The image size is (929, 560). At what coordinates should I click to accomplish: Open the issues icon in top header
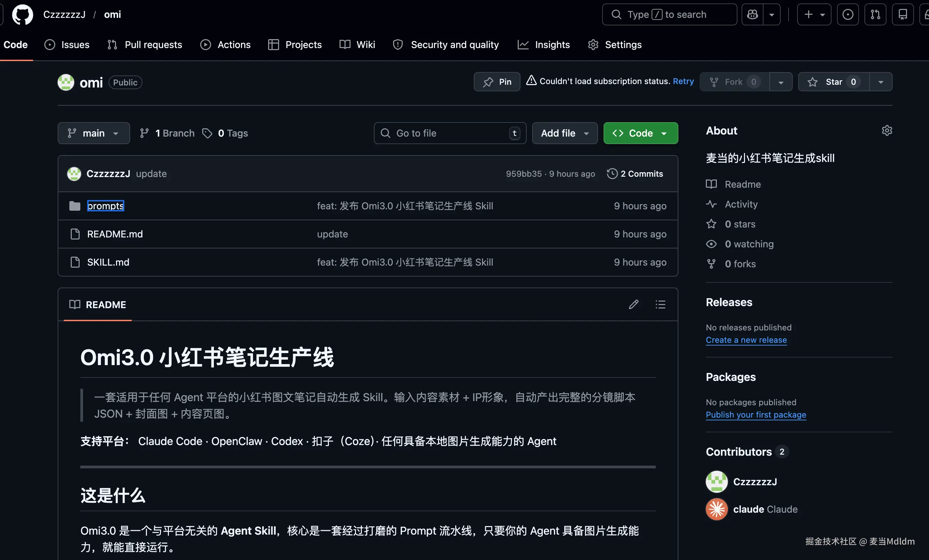(848, 15)
